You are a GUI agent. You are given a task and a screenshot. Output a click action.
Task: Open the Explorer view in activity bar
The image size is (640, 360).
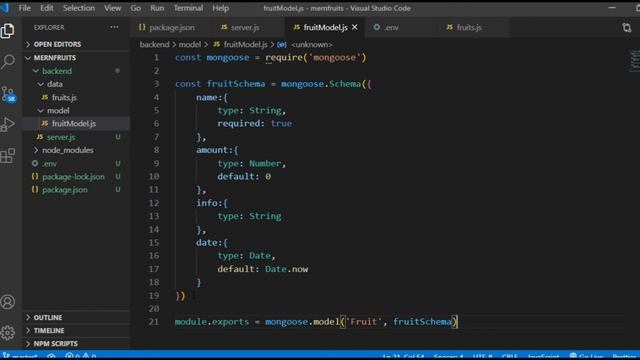[x=8, y=31]
